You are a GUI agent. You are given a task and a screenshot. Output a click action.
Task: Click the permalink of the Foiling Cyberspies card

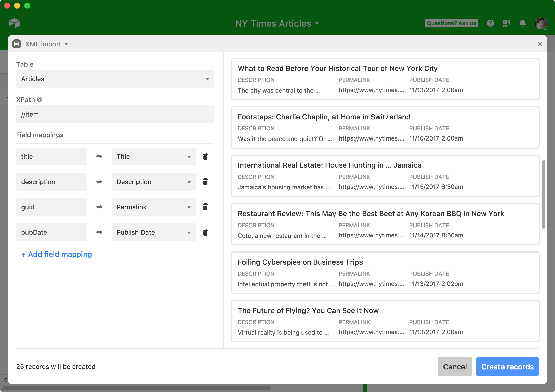click(x=371, y=284)
